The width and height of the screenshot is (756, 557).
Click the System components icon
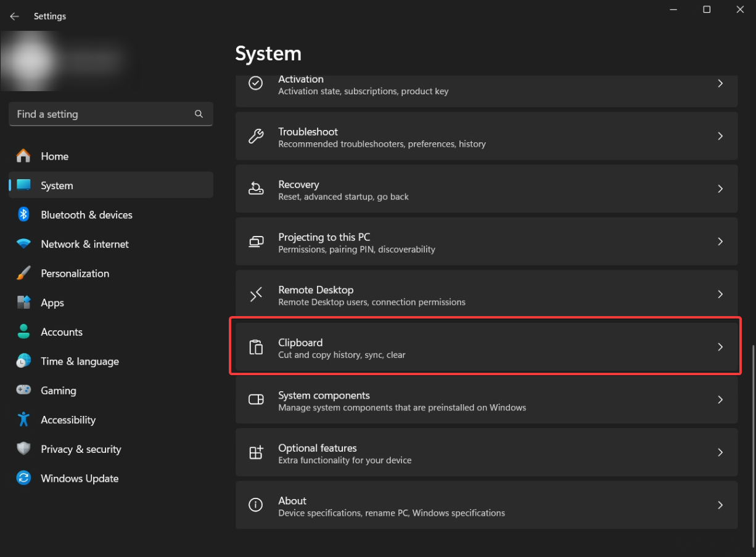pos(256,400)
